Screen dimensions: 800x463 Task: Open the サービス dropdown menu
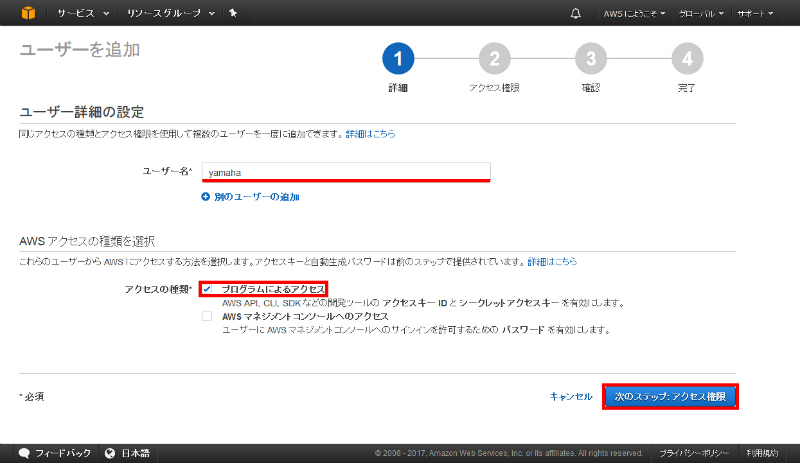coord(83,13)
